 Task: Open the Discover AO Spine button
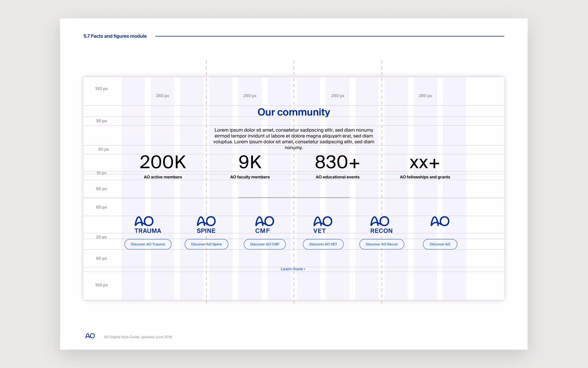(x=206, y=244)
